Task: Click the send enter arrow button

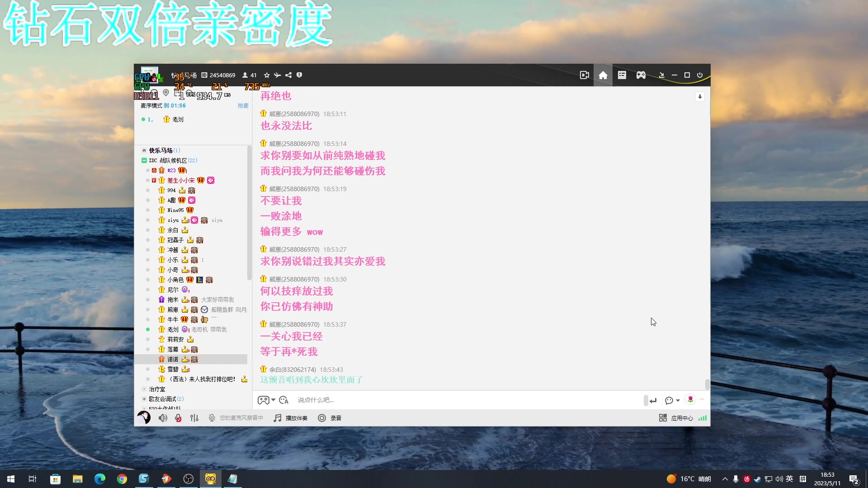Action: (x=653, y=400)
